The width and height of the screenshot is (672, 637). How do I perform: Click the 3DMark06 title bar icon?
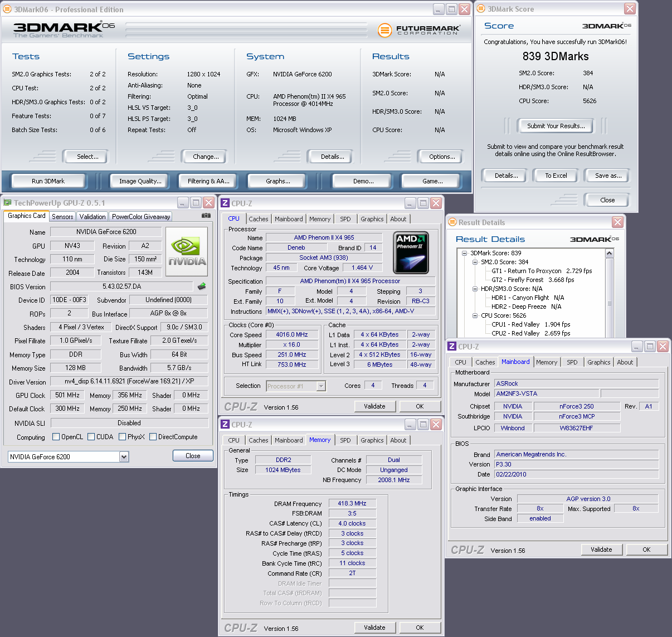click(7, 9)
